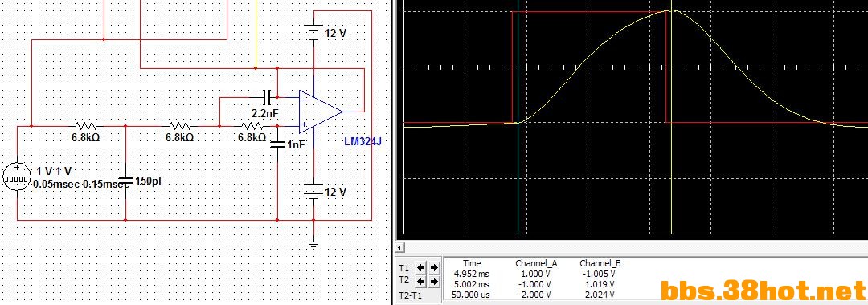Select the 1nF capacitor
Image resolution: width=868 pixels, height=305 pixels.
(277, 146)
